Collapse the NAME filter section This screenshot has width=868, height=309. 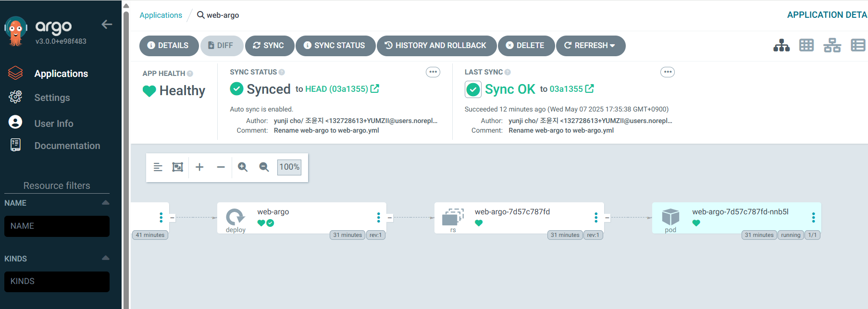coord(106,203)
